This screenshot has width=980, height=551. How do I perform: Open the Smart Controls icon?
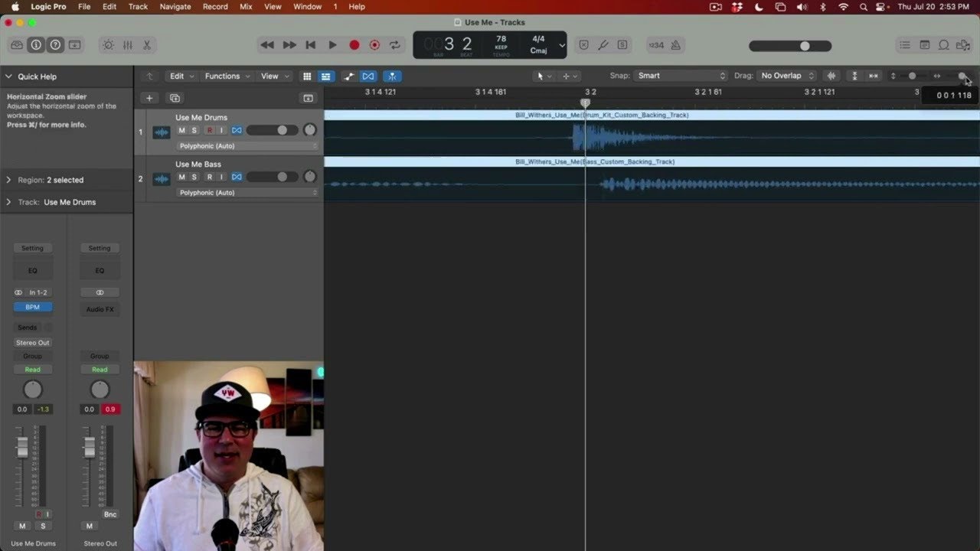(x=108, y=45)
